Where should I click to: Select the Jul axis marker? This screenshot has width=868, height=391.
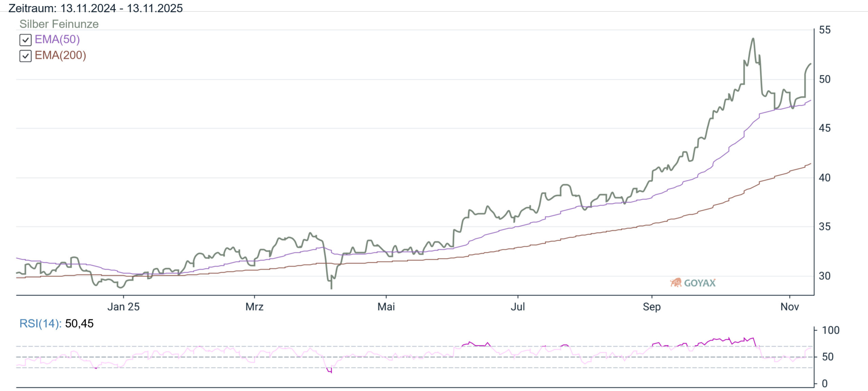pyautogui.click(x=518, y=306)
